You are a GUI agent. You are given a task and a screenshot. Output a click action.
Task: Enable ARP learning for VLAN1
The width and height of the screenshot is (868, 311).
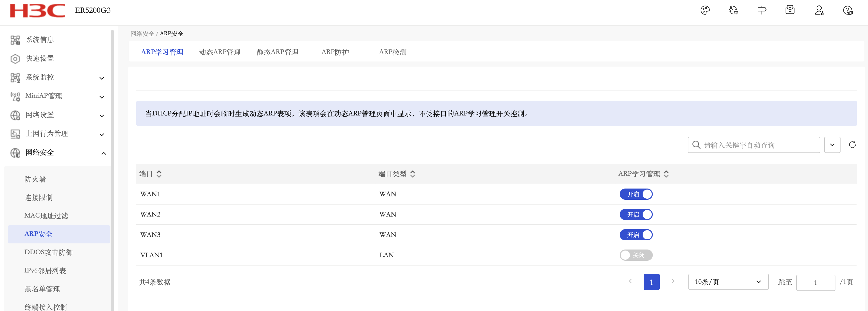pos(636,255)
